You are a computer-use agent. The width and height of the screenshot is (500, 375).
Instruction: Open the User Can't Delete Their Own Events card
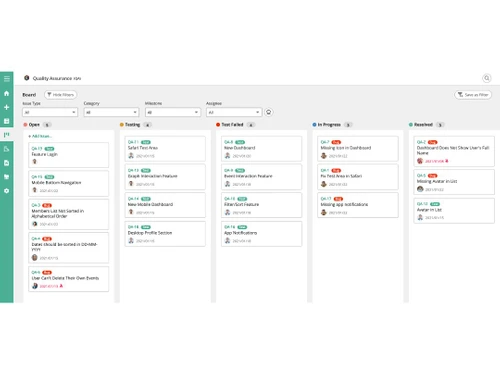(69, 279)
